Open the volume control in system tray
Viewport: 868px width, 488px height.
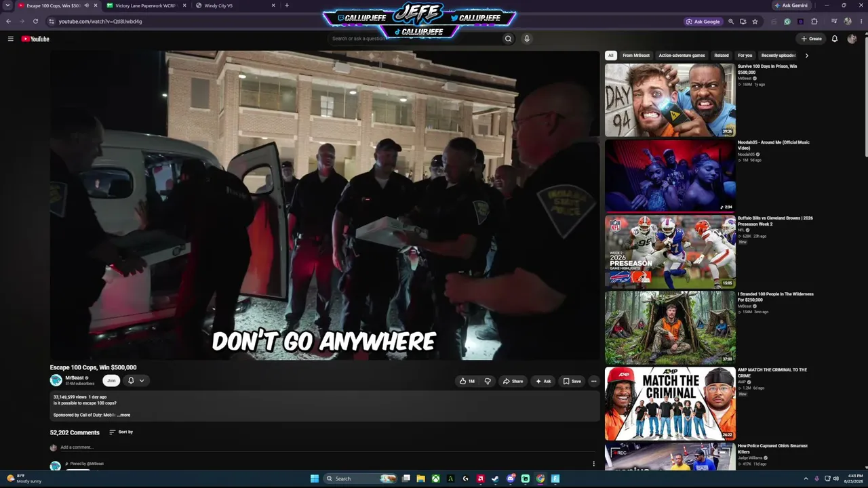pos(835,479)
